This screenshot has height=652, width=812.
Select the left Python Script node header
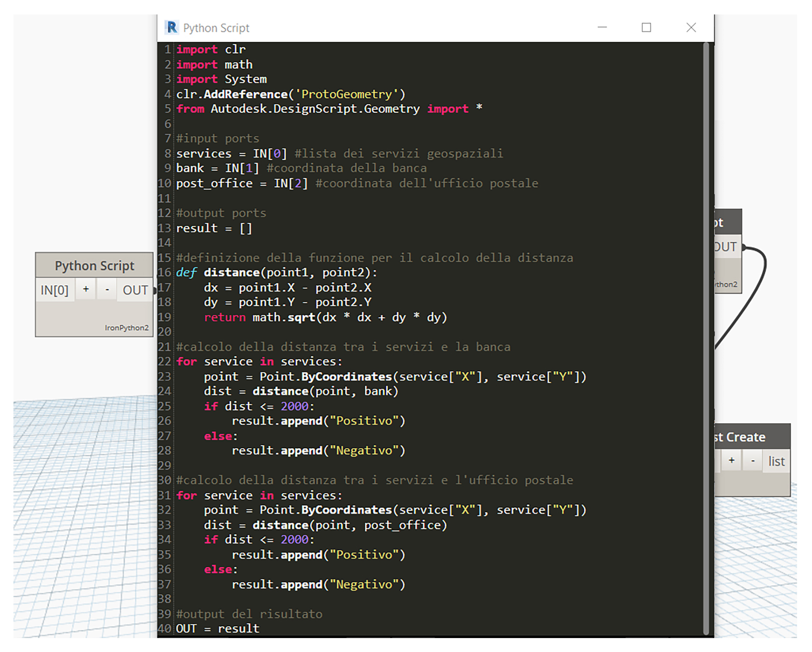94,266
